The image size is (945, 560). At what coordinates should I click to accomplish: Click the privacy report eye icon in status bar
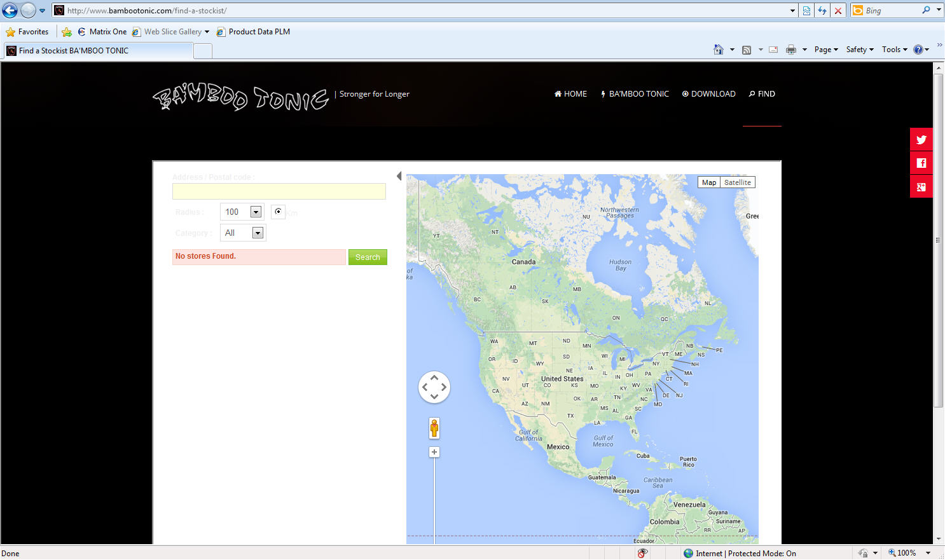pyautogui.click(x=642, y=554)
